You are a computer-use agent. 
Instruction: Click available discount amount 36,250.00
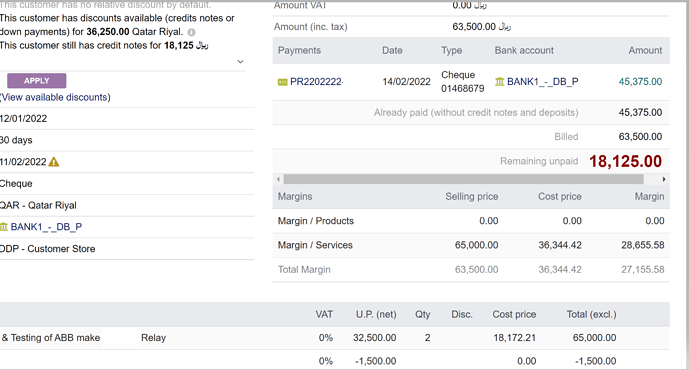(x=108, y=32)
